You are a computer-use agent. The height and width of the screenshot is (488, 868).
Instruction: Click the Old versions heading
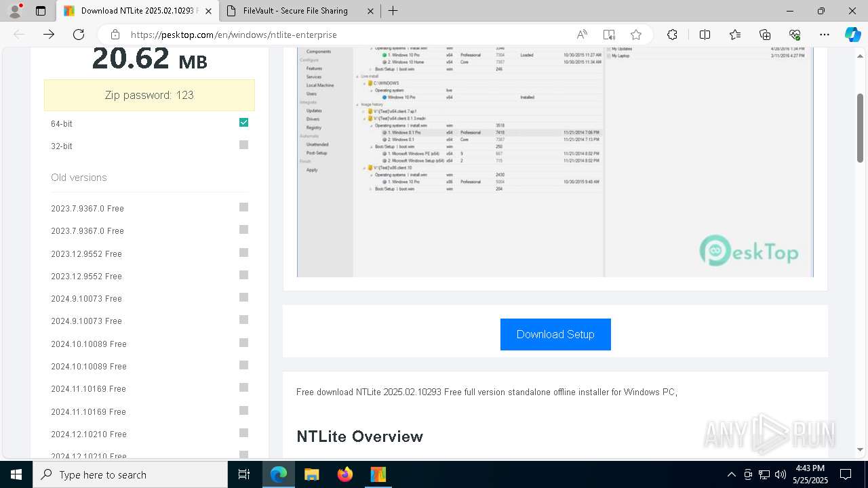tap(79, 178)
